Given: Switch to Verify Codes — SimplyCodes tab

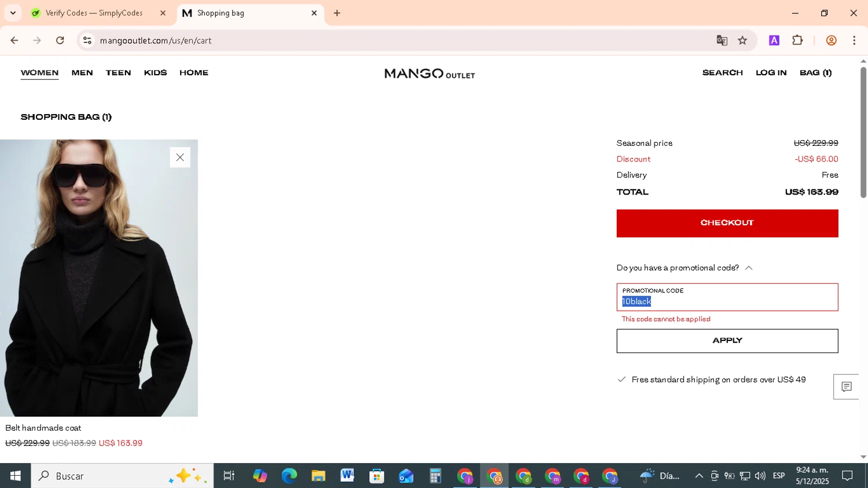Looking at the screenshot, I should click(94, 13).
